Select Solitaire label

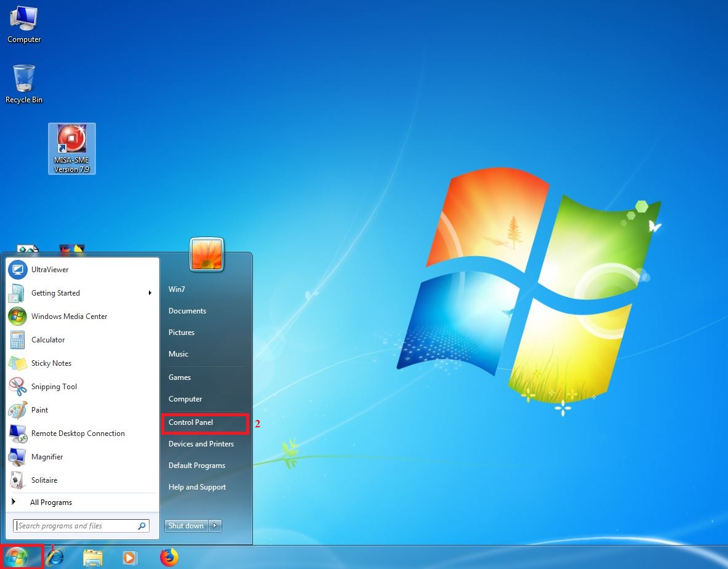[44, 480]
